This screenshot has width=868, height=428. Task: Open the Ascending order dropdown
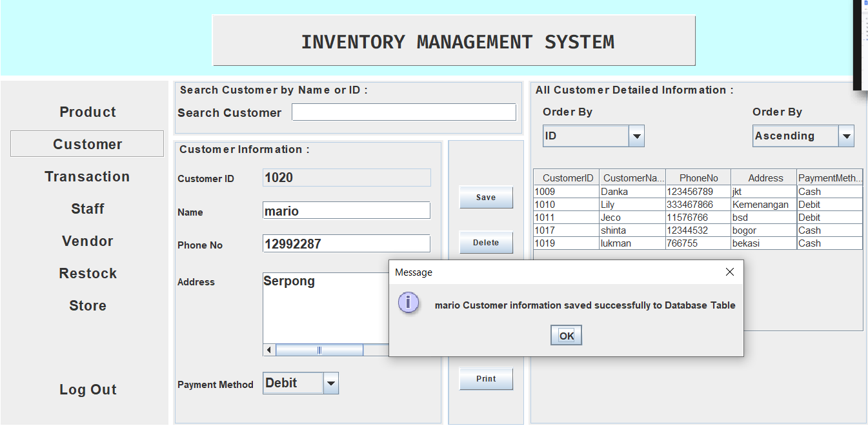pyautogui.click(x=803, y=136)
